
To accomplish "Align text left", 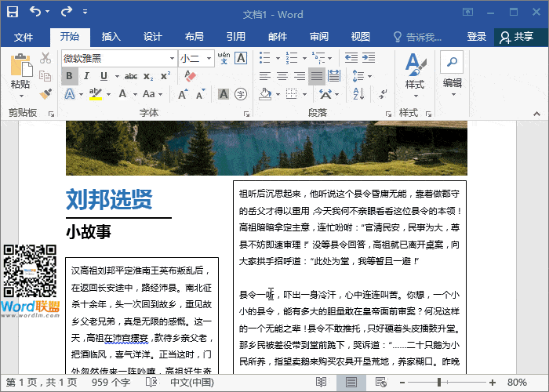I will (x=265, y=76).
